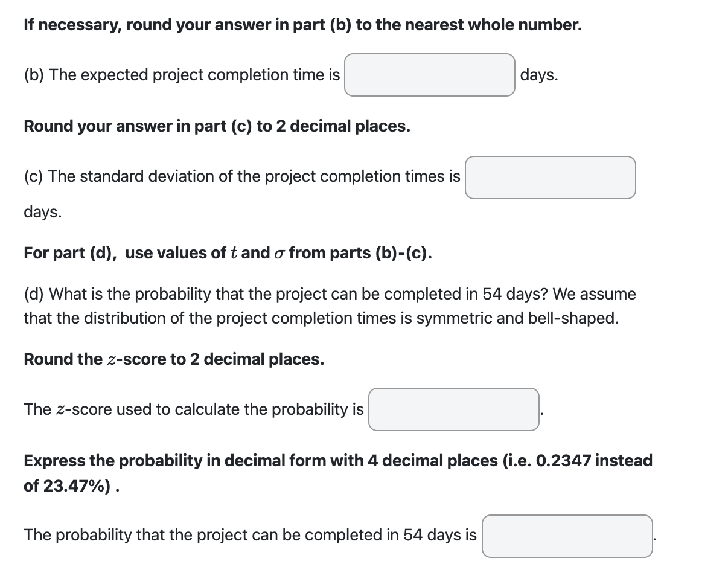Click the '54 days' text in part (d)
The width and height of the screenshot is (728, 564).
click(511, 294)
